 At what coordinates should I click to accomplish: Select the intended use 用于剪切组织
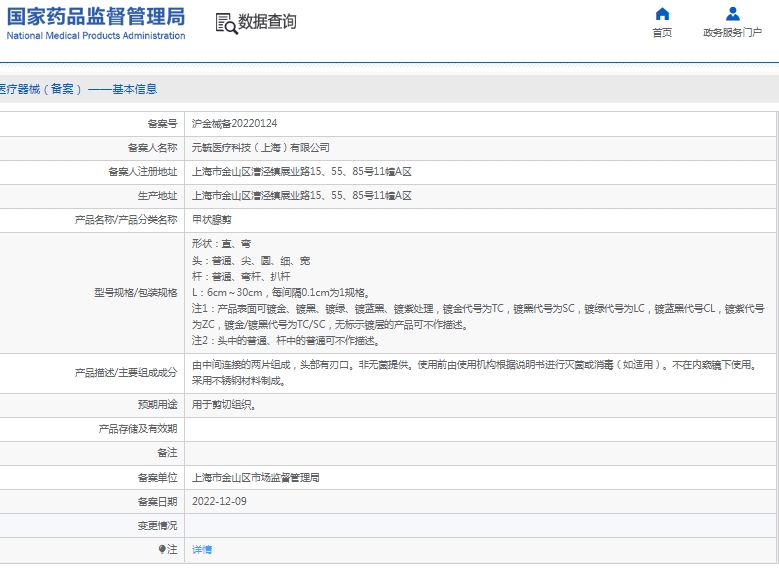(224, 405)
